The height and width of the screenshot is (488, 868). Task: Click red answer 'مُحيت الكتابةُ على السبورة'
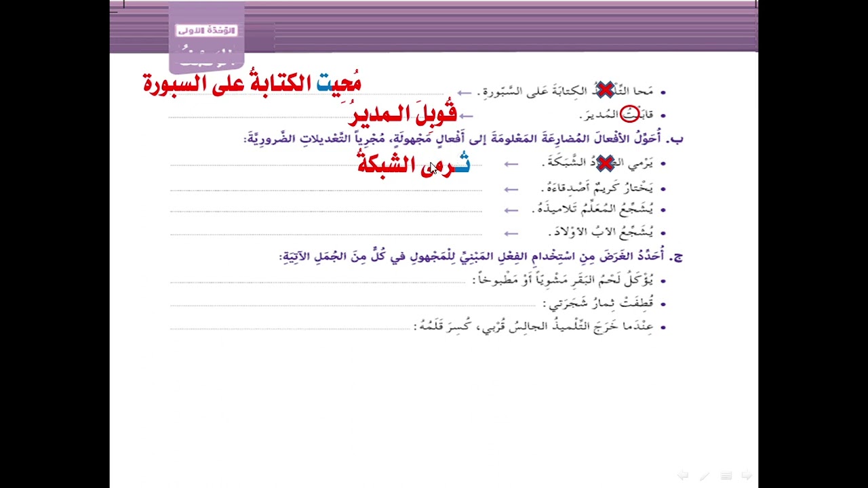(252, 84)
